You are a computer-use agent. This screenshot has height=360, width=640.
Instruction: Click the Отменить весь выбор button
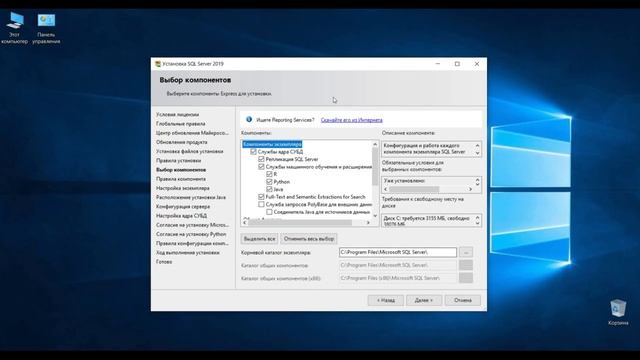click(x=309, y=239)
